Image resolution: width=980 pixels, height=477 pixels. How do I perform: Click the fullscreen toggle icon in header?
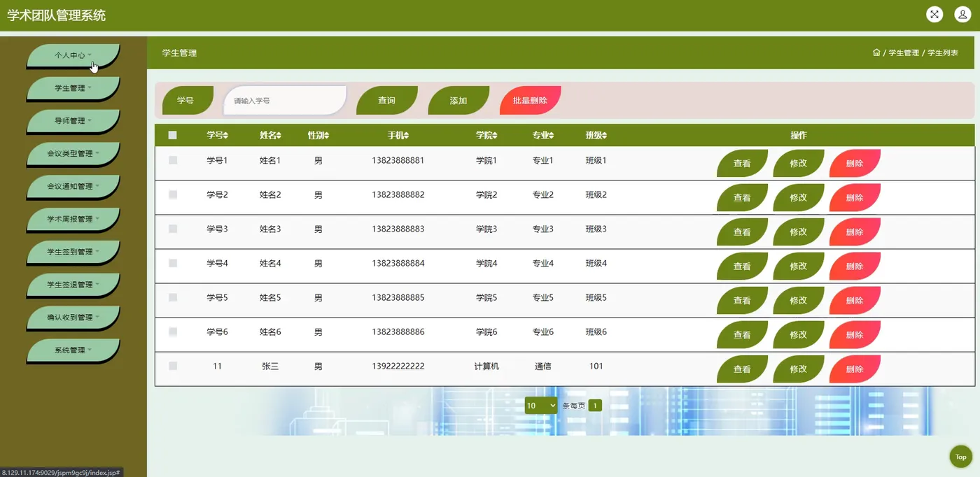click(934, 15)
